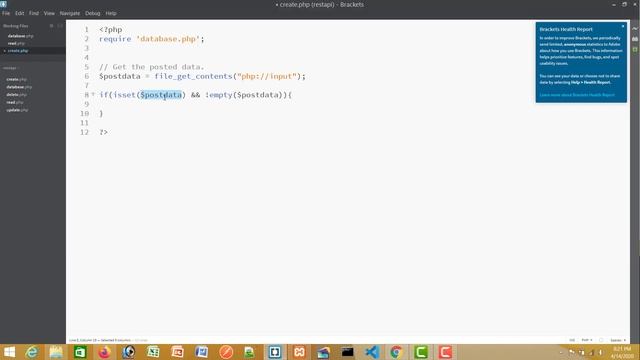Image resolution: width=640 pixels, height=360 pixels.
Task: Click the !empty($postdata) expression on line 8
Action: (x=245, y=95)
